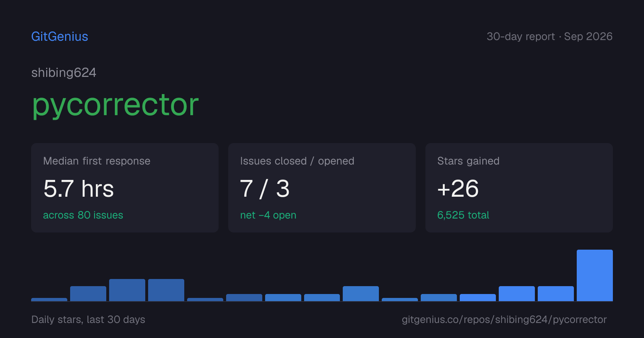
Task: Open the Issues closed / opened card
Action: [x=322, y=188]
